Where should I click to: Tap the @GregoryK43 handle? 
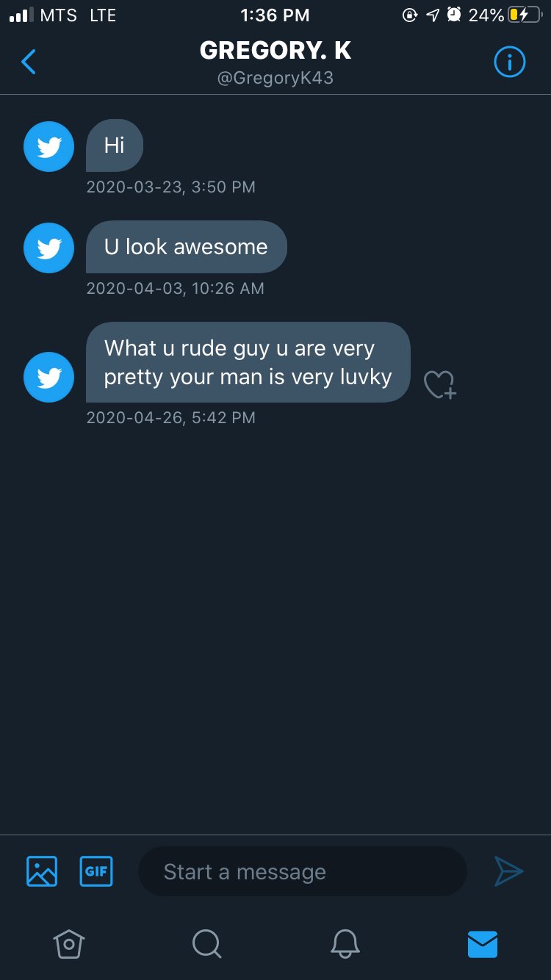[x=275, y=78]
